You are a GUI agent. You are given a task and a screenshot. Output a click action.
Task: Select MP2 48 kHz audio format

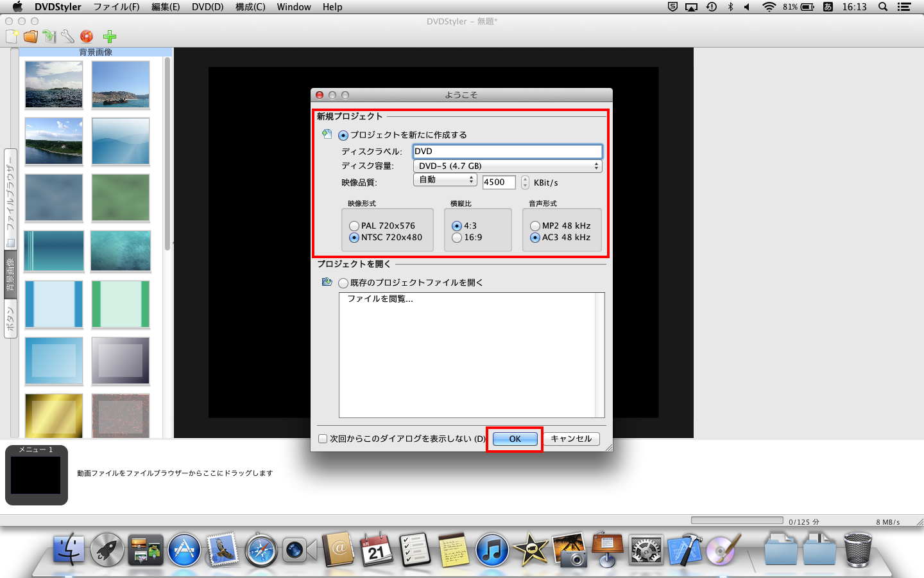tap(535, 226)
